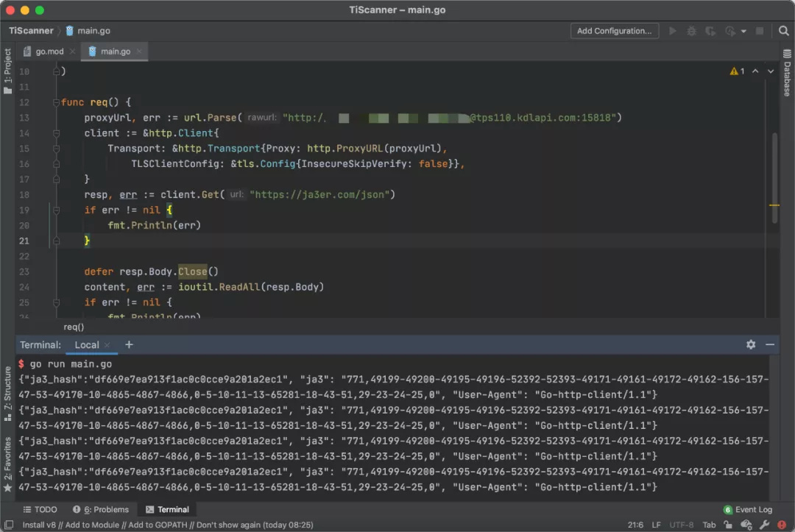Toggle the Project tool window

pos(7,71)
